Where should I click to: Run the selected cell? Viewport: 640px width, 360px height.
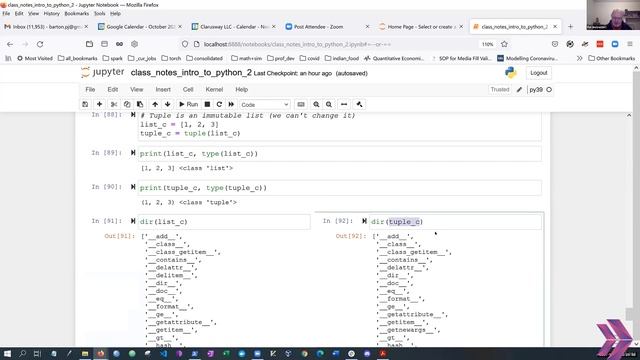coord(188,104)
